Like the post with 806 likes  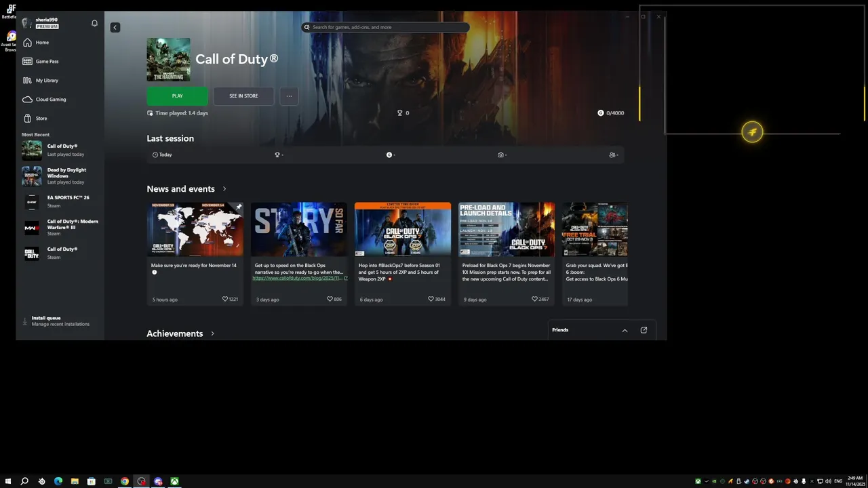(x=330, y=299)
